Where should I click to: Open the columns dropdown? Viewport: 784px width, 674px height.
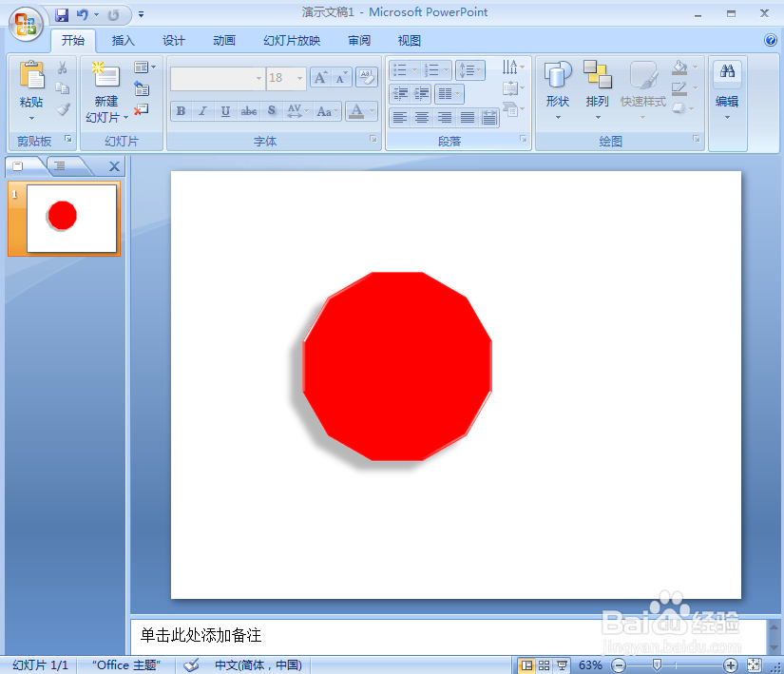point(449,93)
